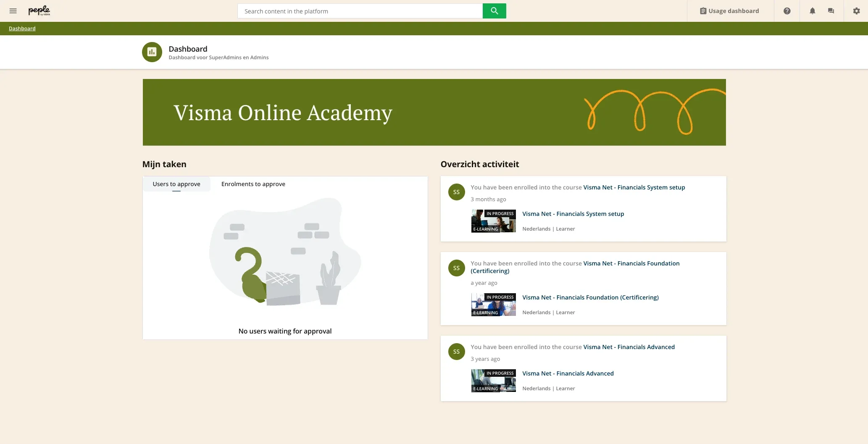The width and height of the screenshot is (868, 444).
Task: Open the settings gear icon
Action: click(x=856, y=11)
